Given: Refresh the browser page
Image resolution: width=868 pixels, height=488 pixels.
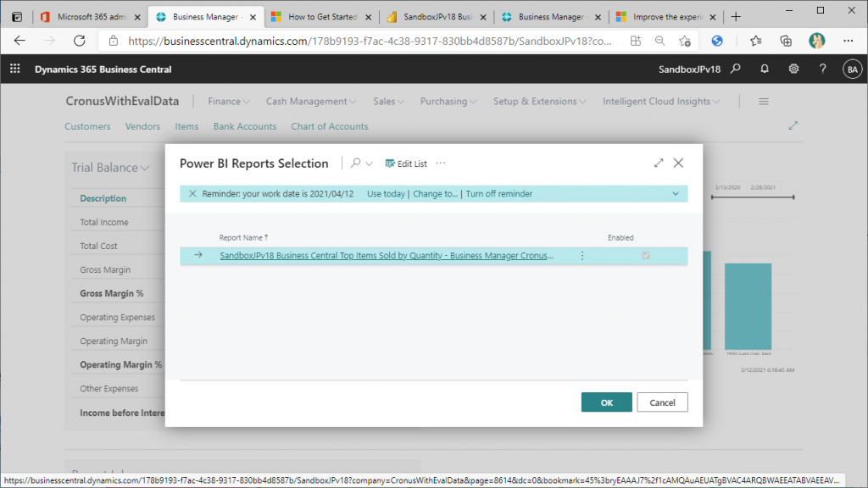Looking at the screenshot, I should [79, 41].
